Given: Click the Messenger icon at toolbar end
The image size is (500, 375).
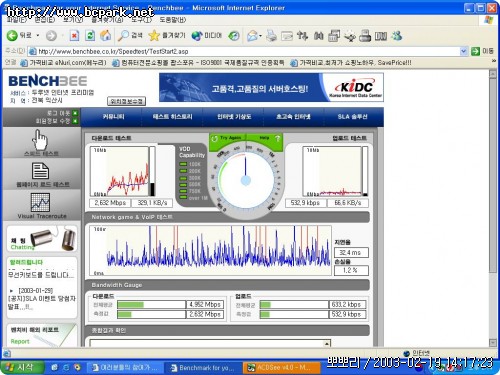Looking at the screenshot, I should point(397,36).
